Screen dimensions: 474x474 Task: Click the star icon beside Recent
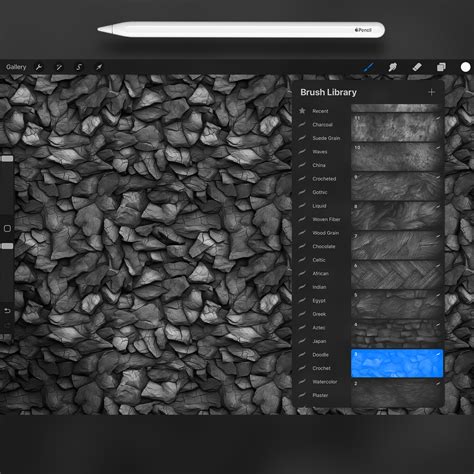click(x=302, y=111)
